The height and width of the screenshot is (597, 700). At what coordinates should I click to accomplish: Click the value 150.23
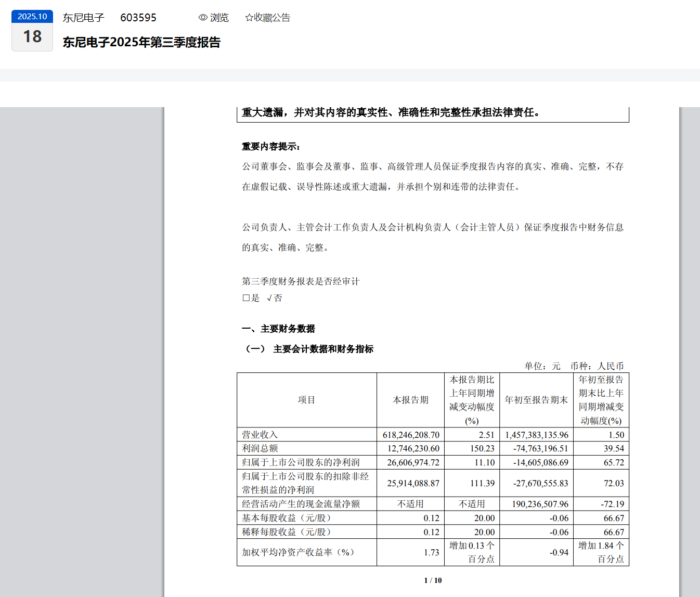click(482, 448)
